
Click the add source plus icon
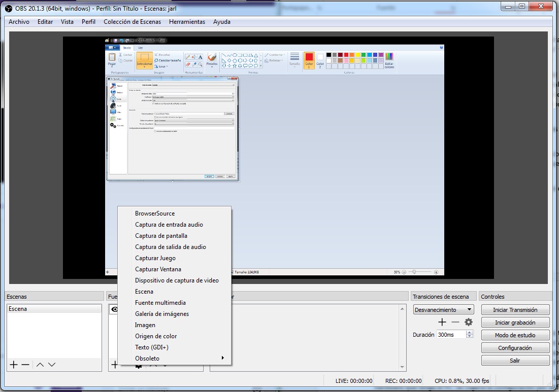[114, 365]
